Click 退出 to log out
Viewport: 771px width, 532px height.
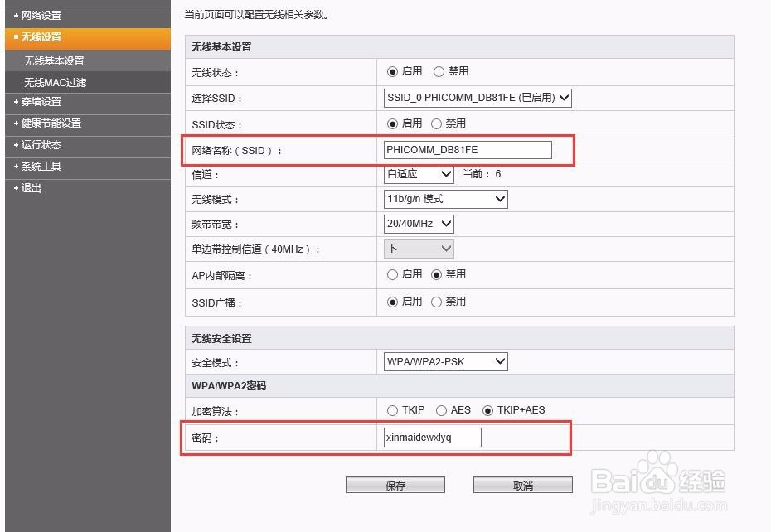point(30,188)
